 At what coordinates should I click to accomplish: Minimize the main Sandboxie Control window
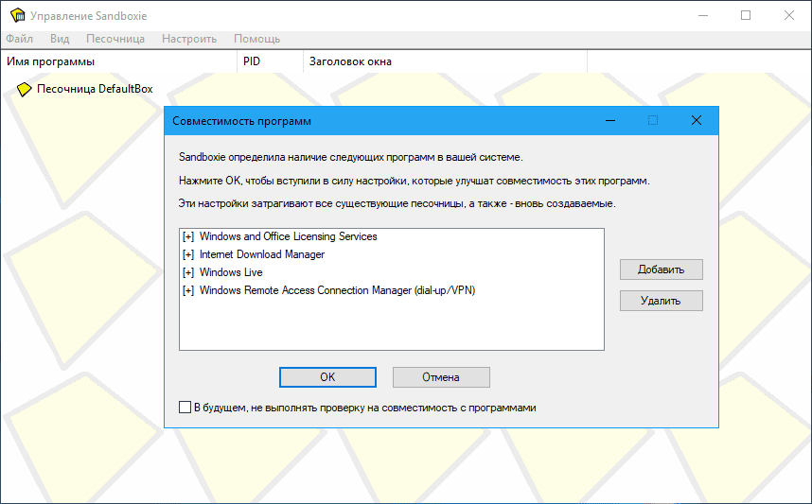pos(703,15)
